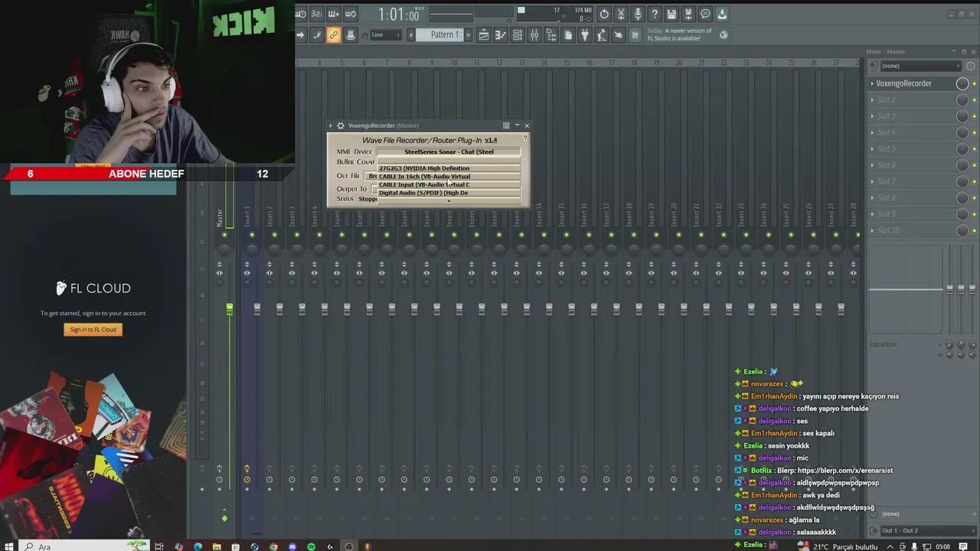The width and height of the screenshot is (980, 551).
Task: Click the recorder plugin help question mark
Action: coord(525,138)
